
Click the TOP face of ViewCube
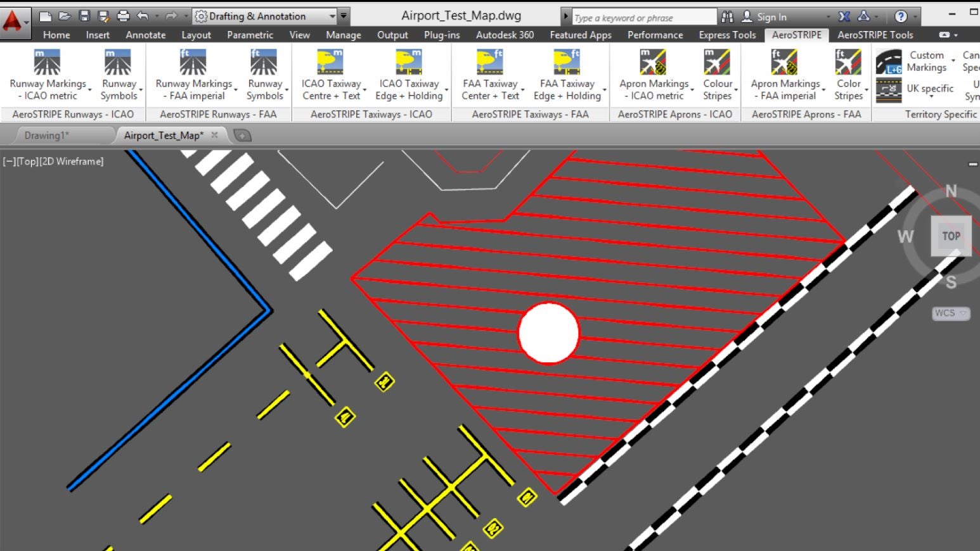pyautogui.click(x=950, y=236)
